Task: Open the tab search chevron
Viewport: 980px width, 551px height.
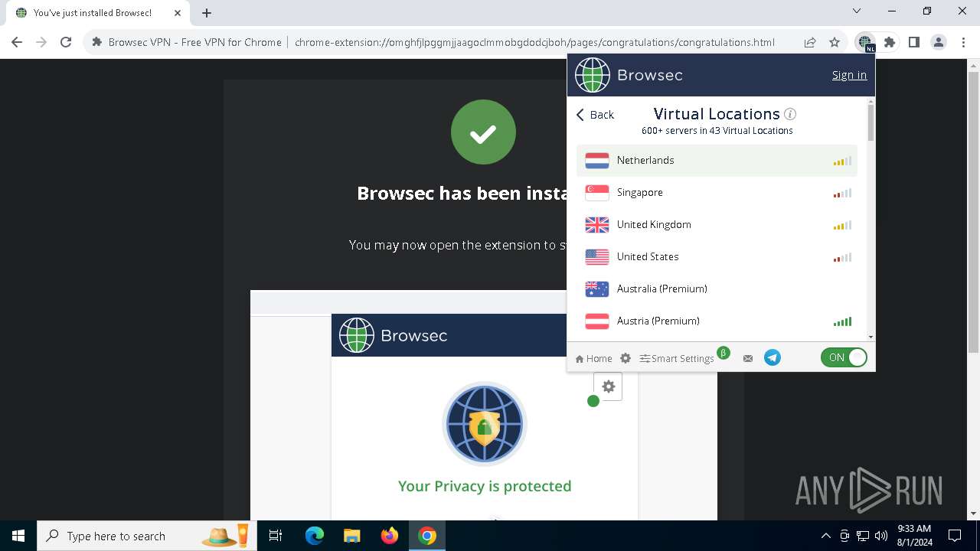Action: [857, 11]
